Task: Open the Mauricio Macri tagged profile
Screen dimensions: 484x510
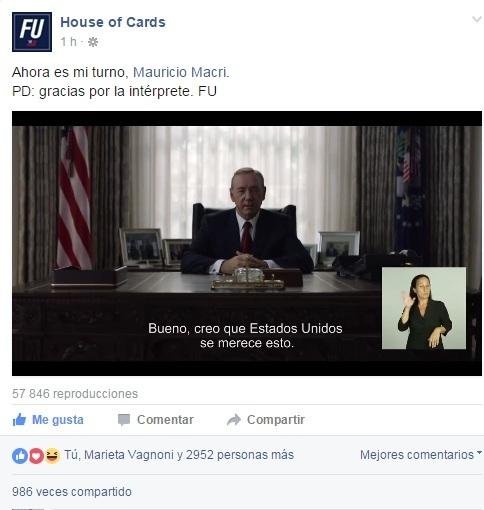Action: 181,72
